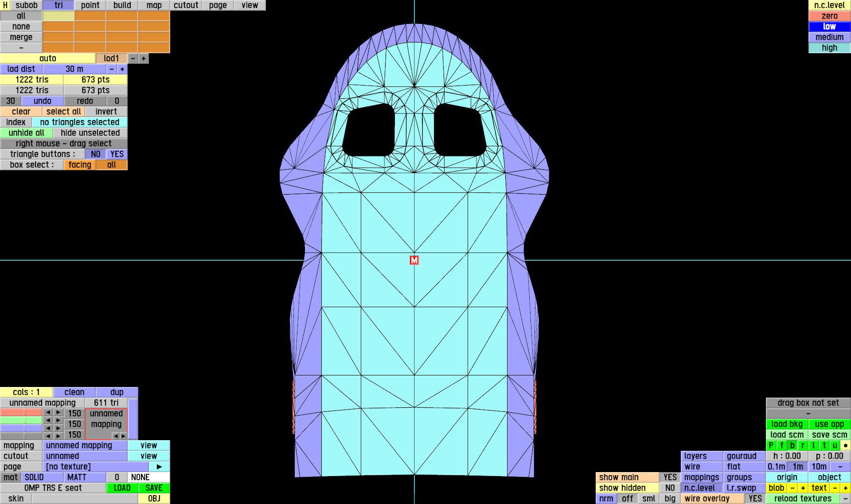The height and width of the screenshot is (504, 851).
Task: Open the 'build' menu tab
Action: point(122,5)
